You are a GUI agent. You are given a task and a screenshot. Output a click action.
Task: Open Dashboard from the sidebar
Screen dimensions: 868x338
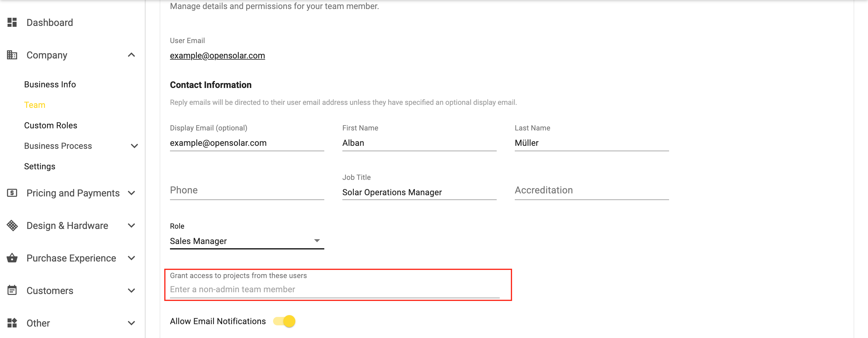tap(49, 23)
